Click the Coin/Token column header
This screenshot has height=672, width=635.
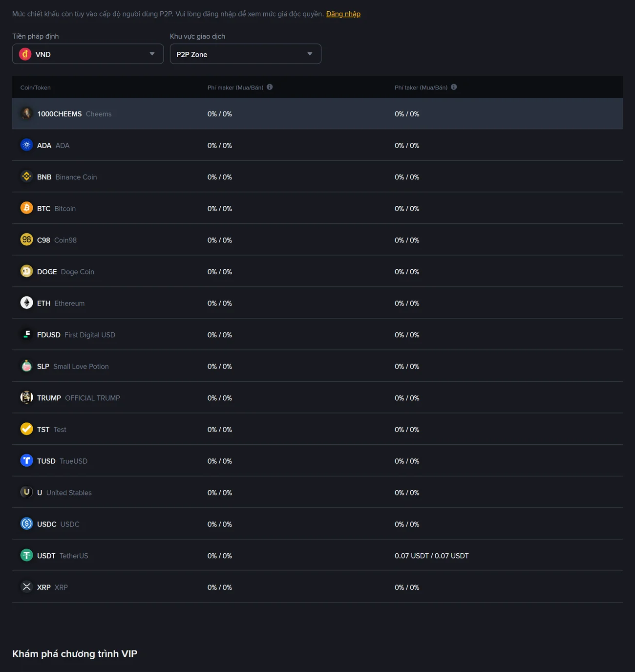click(36, 87)
